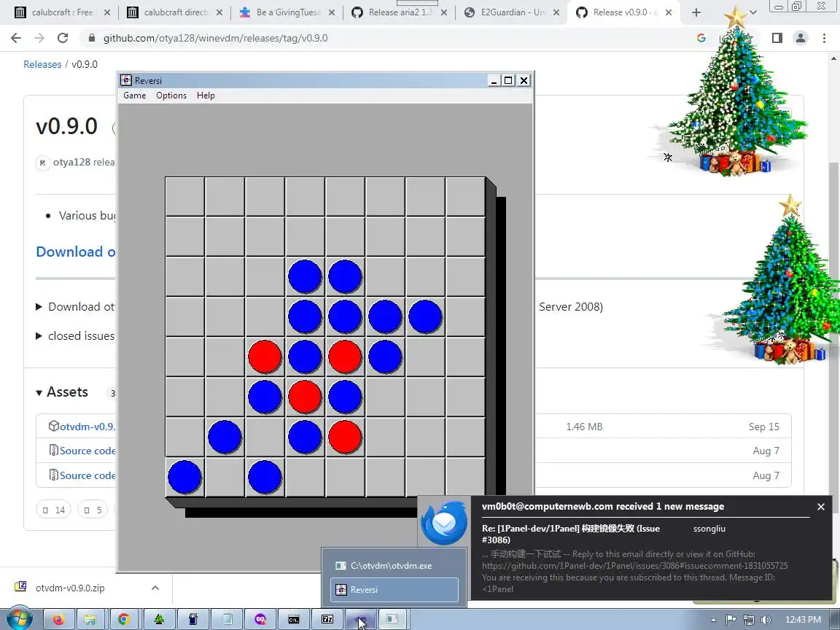Open the tab search dropdown chevron
The image size is (840, 630).
click(x=752, y=12)
